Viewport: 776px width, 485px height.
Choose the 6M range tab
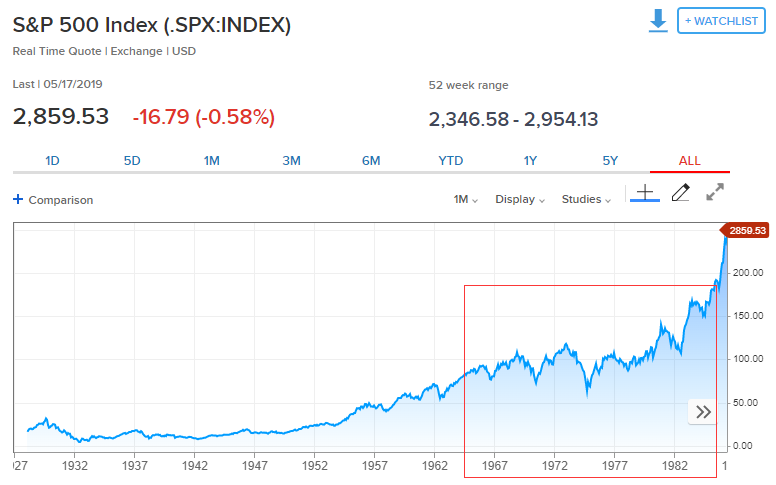coord(371,160)
